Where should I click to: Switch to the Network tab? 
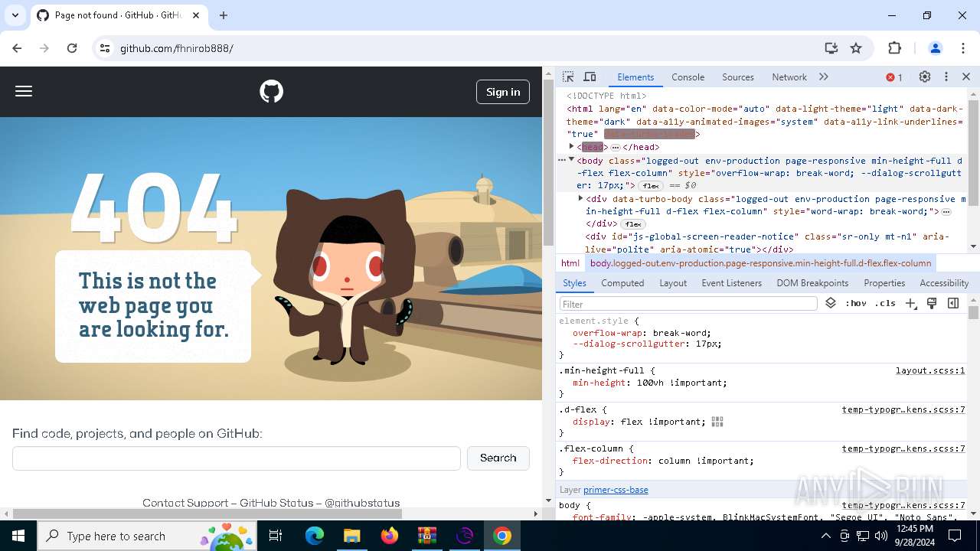coord(789,77)
